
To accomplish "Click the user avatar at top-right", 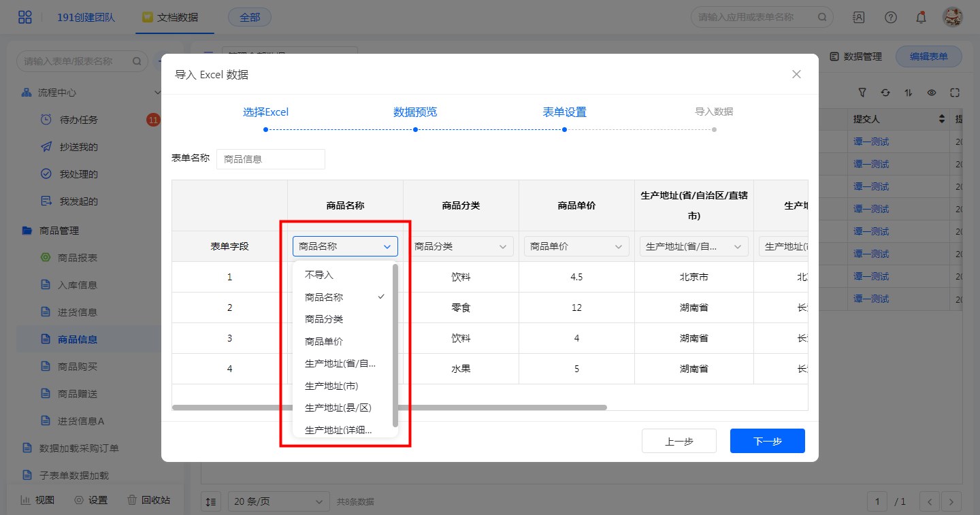I will click(x=952, y=17).
